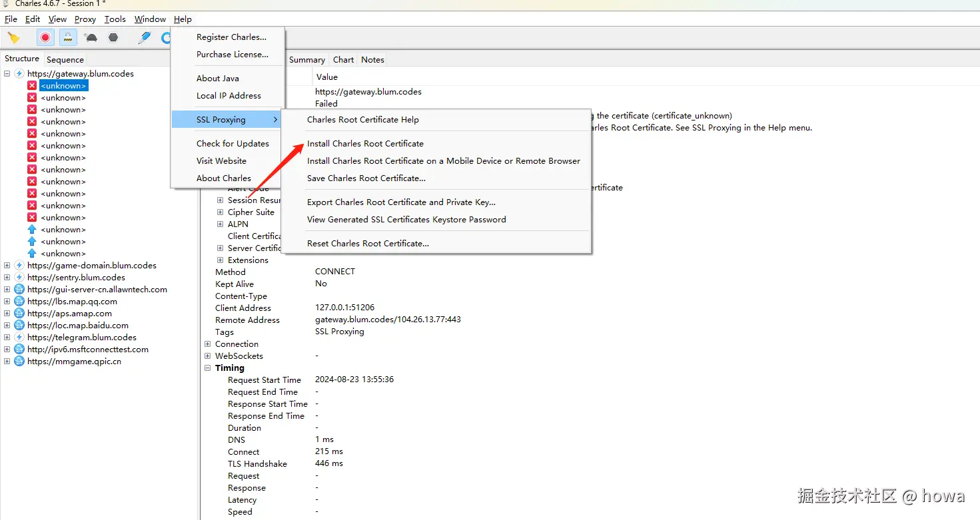Open the Edit menu
The image size is (980, 520).
tap(33, 19)
